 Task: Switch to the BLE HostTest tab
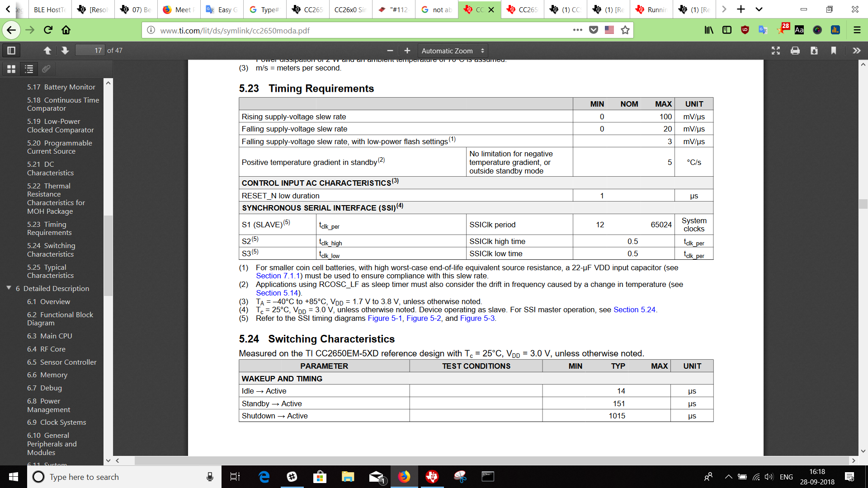point(50,9)
